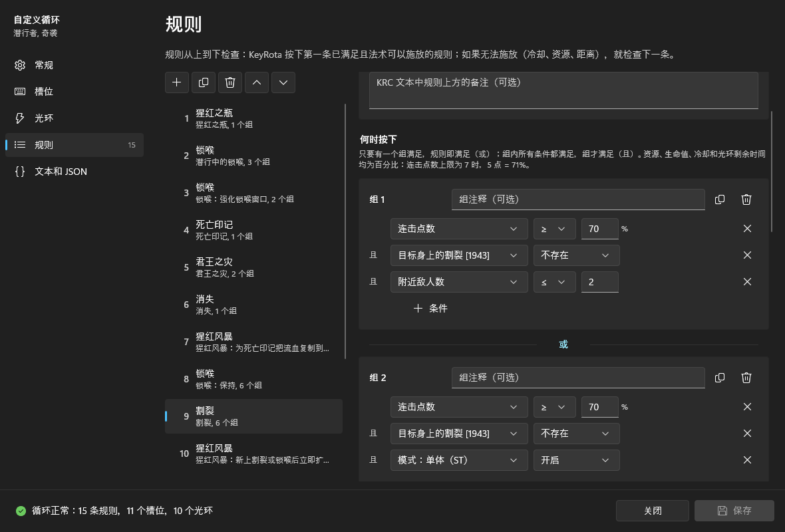Select rule 1 猩红之瓶

pyautogui.click(x=254, y=118)
